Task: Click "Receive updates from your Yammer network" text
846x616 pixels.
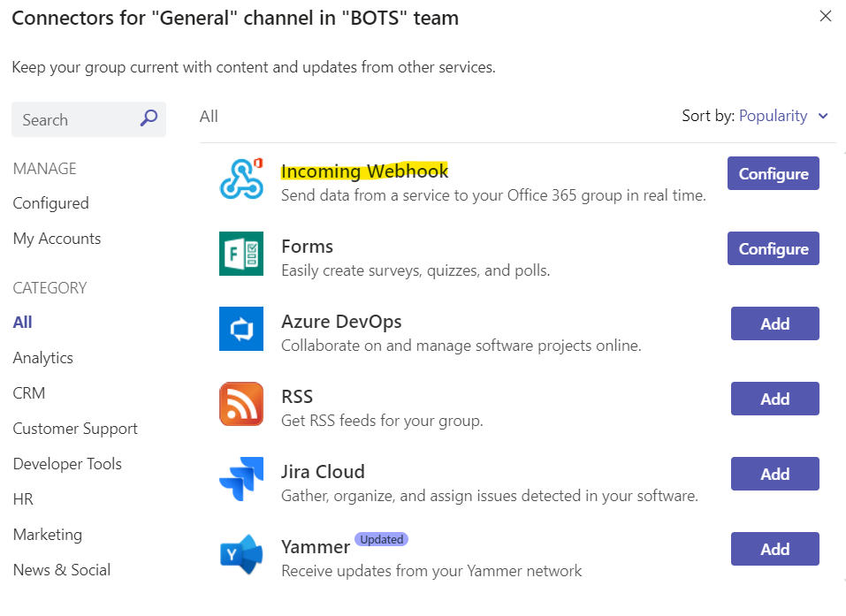Action: tap(431, 571)
